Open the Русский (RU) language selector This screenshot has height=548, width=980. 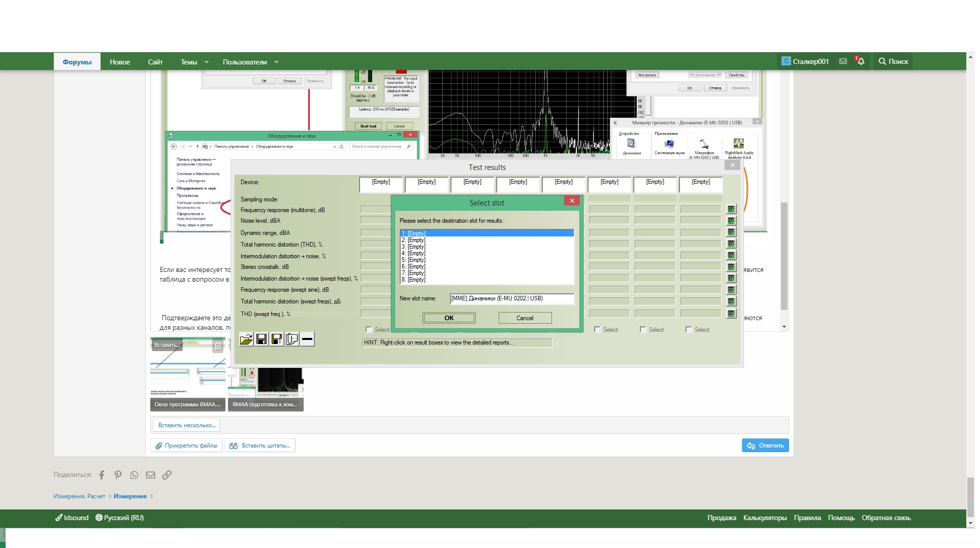[120, 518]
